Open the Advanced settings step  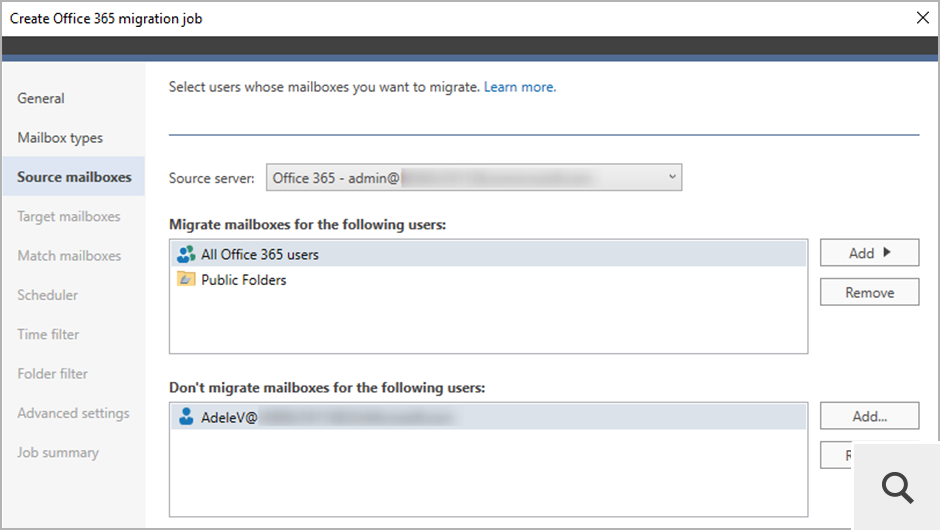tap(73, 413)
